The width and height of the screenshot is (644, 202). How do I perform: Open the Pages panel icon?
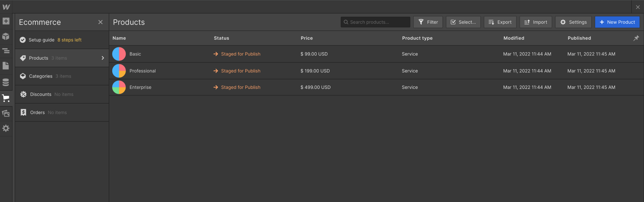click(x=6, y=66)
